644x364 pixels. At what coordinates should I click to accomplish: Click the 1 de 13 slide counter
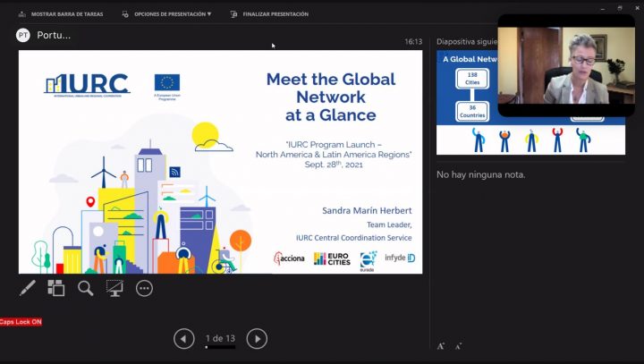pyautogui.click(x=220, y=338)
